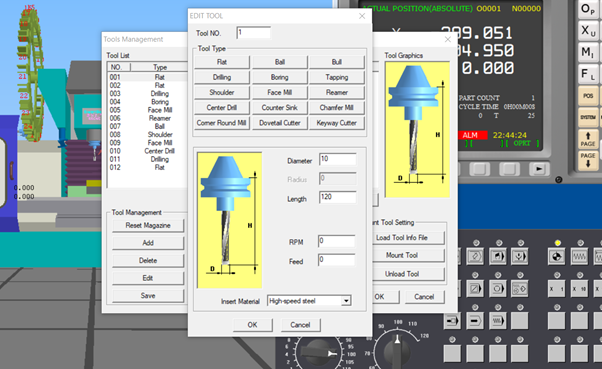Click the CNC keypad M I key
Screen dimensions: 602x369
point(588,52)
